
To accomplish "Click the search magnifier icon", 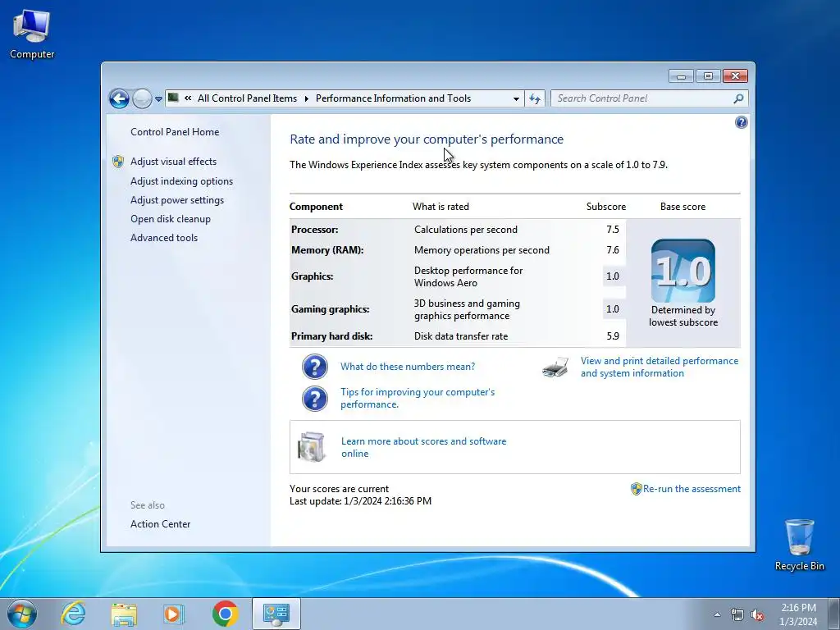I will click(738, 98).
